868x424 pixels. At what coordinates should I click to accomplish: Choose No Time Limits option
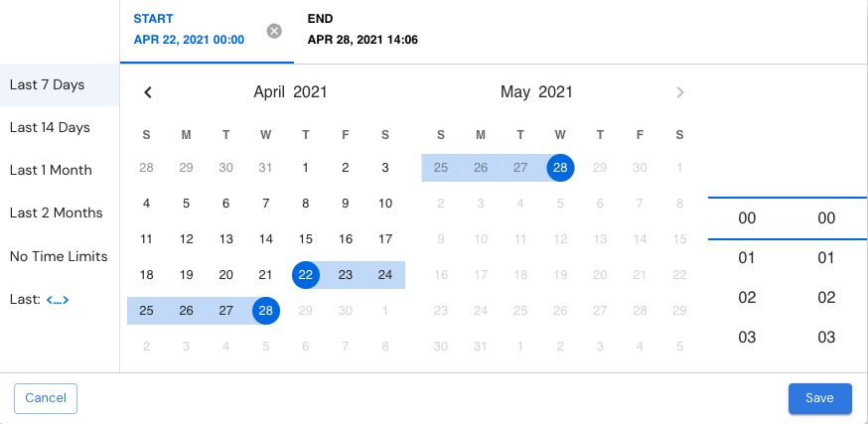click(x=60, y=256)
